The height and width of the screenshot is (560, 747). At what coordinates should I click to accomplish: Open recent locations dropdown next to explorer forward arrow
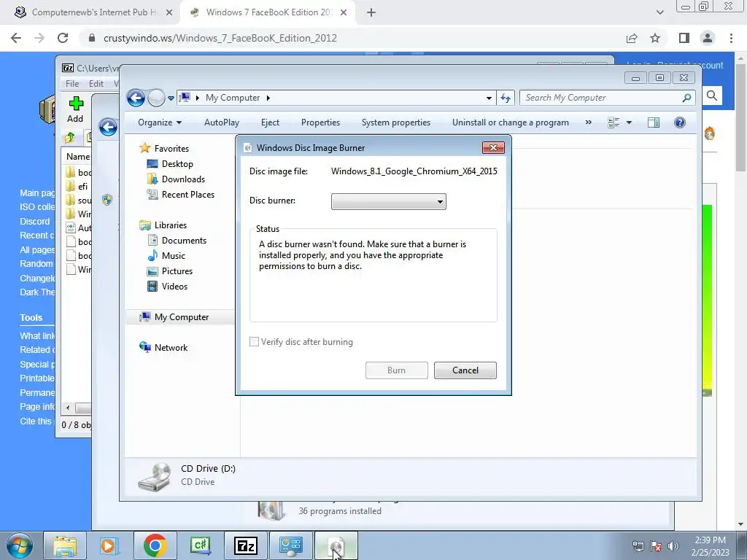point(171,98)
